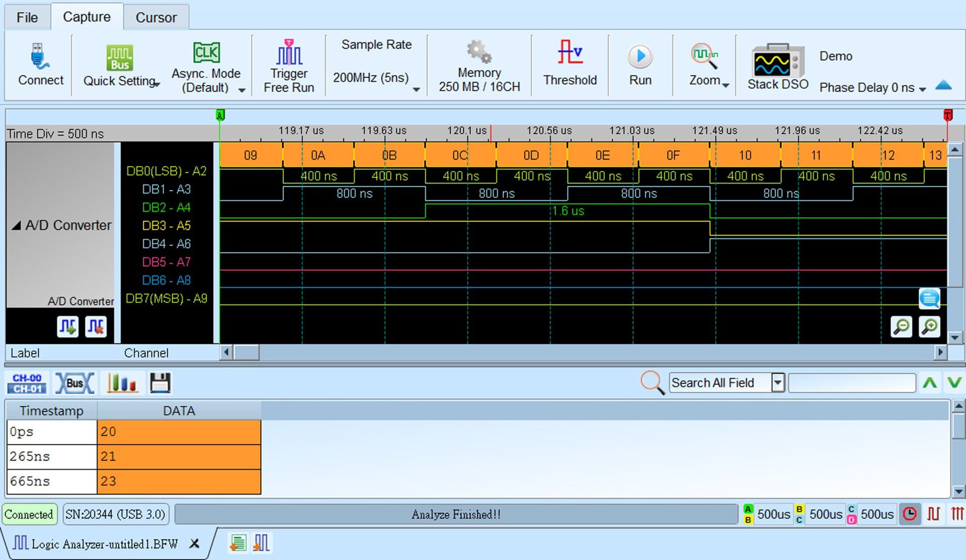Open the bar chart statistics icon

pos(122,382)
